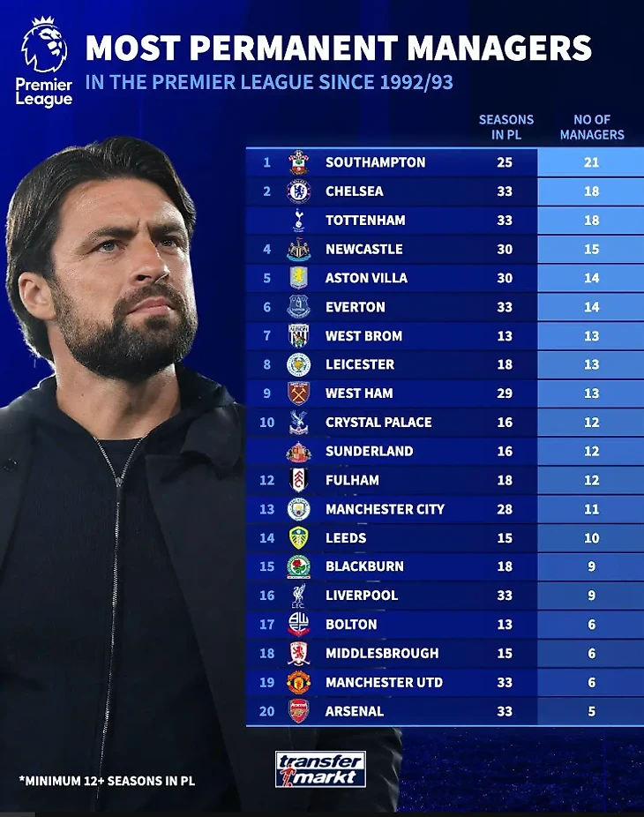
Task: Click the Newcastle club crest
Action: coord(299,250)
